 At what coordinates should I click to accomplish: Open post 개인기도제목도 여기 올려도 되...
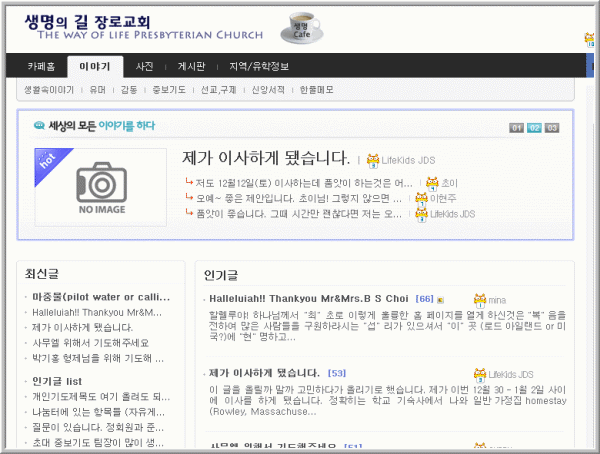(101, 397)
